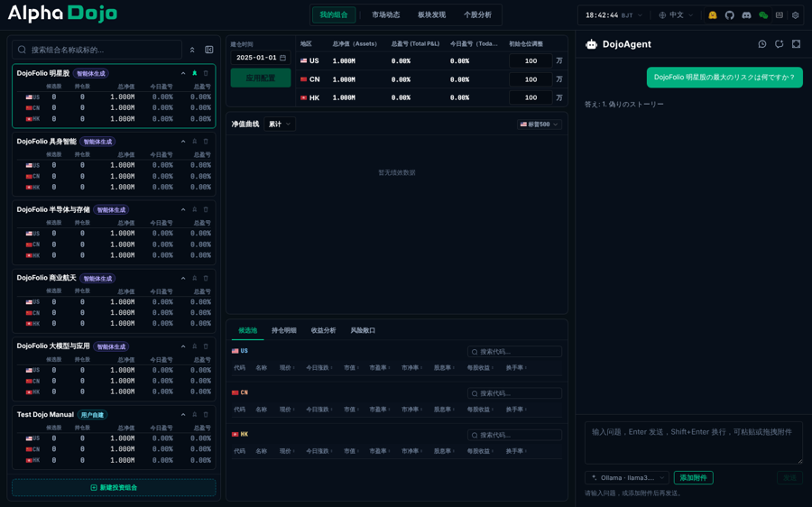The height and width of the screenshot is (507, 812).
Task: Click the CN stock code search field
Action: point(515,393)
